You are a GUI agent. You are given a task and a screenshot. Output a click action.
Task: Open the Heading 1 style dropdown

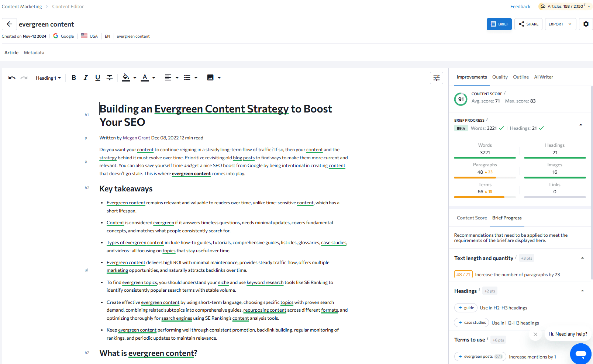[x=48, y=78]
